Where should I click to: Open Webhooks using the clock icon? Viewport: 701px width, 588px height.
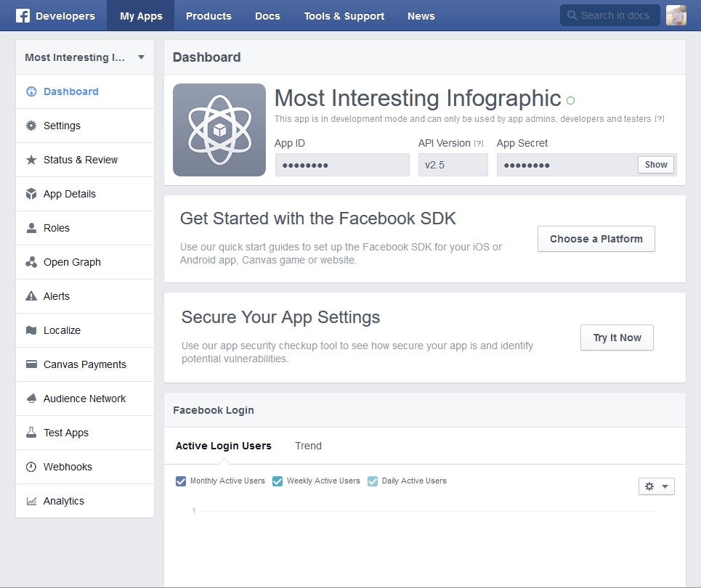(31, 467)
